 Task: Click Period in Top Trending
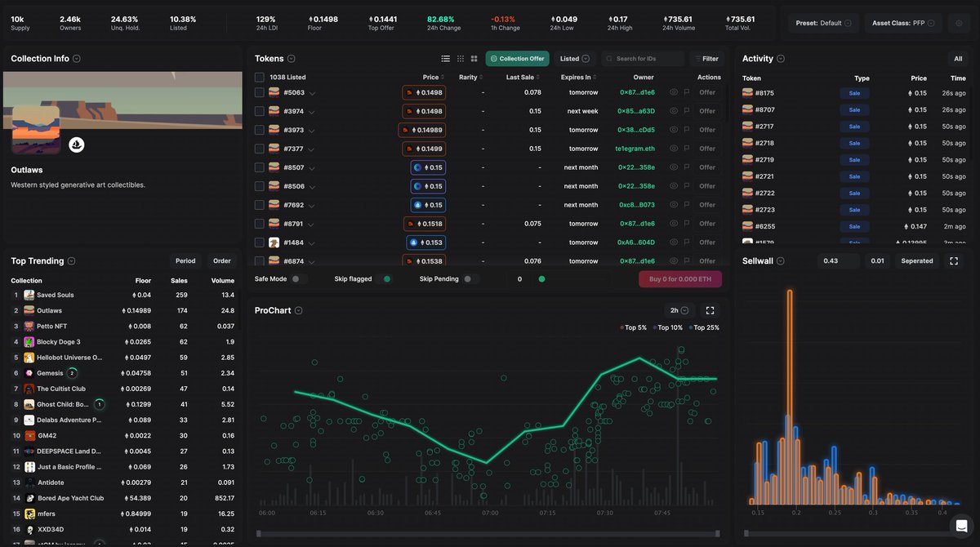point(185,261)
